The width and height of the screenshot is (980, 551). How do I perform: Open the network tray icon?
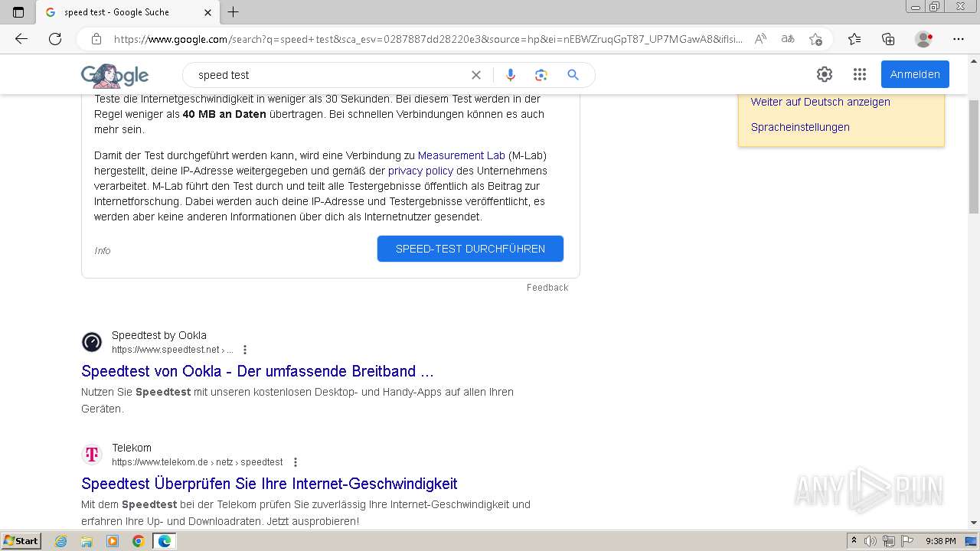click(889, 541)
